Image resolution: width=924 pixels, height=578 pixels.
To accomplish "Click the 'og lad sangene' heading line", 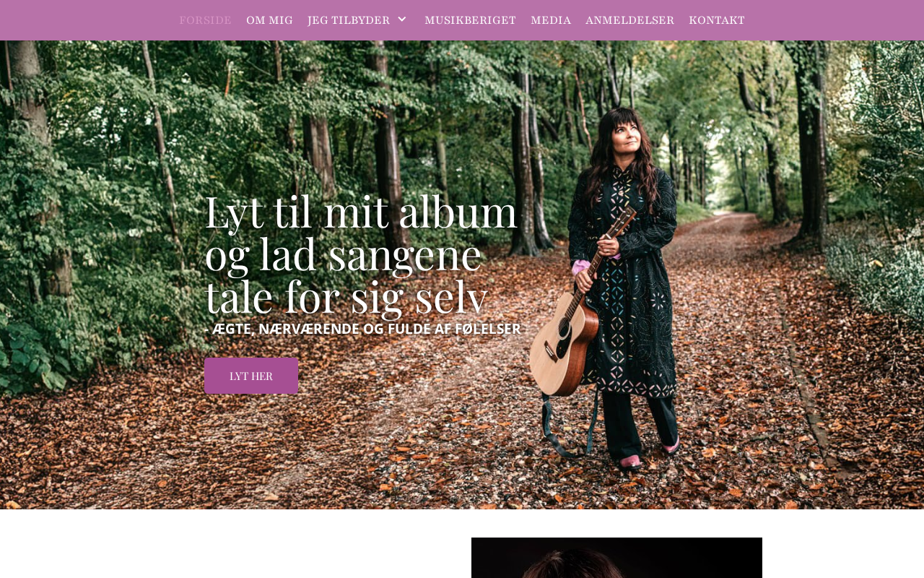I will pyautogui.click(x=343, y=254).
